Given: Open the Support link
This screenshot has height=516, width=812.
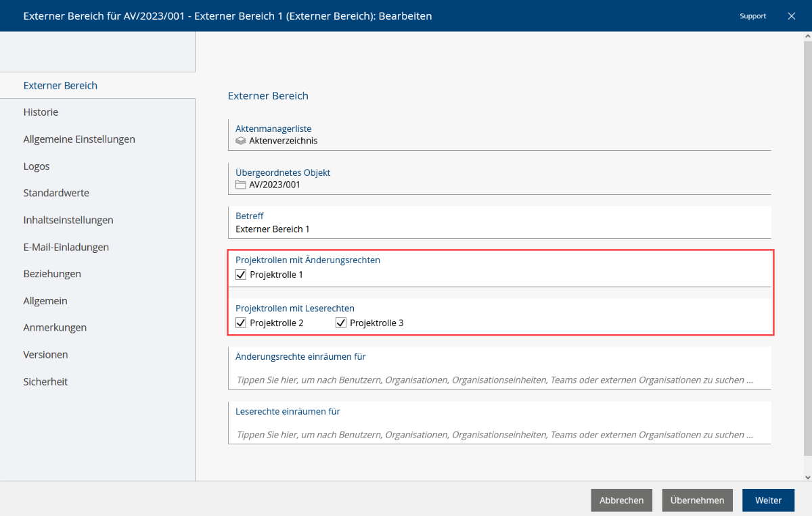Looking at the screenshot, I should click(752, 16).
